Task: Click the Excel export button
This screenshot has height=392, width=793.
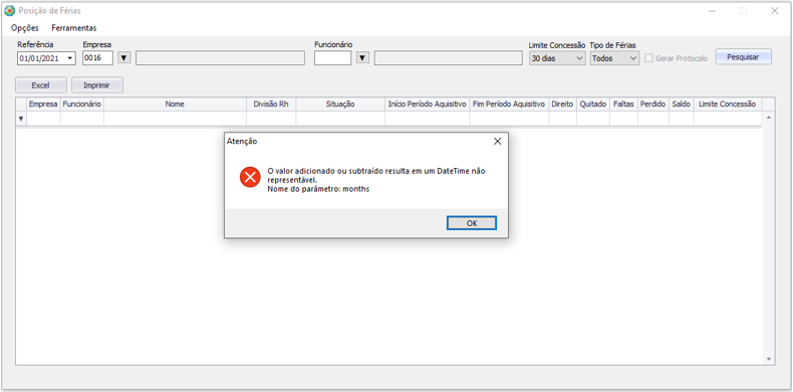Action: click(x=40, y=85)
